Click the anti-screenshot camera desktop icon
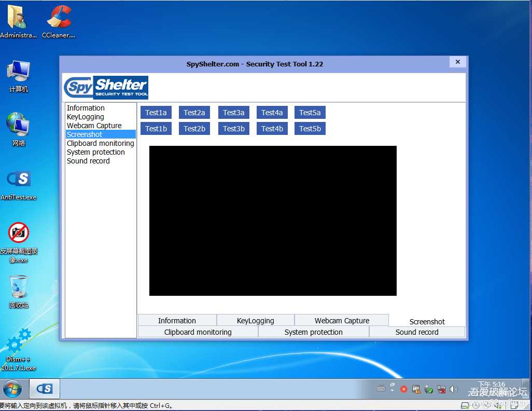The height and width of the screenshot is (411, 532). 19,233
